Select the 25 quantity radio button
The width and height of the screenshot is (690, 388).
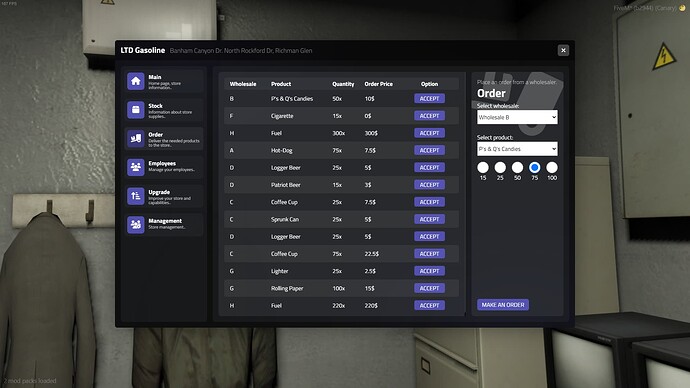pos(500,168)
